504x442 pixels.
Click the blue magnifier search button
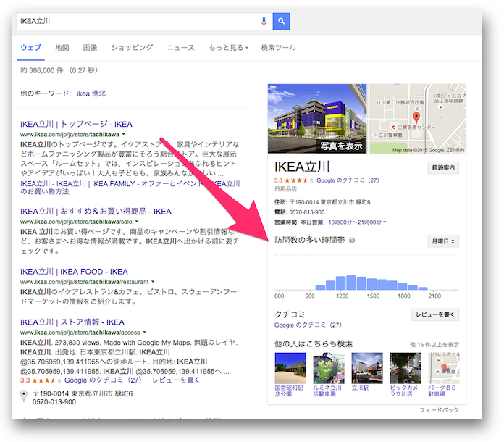(x=281, y=21)
